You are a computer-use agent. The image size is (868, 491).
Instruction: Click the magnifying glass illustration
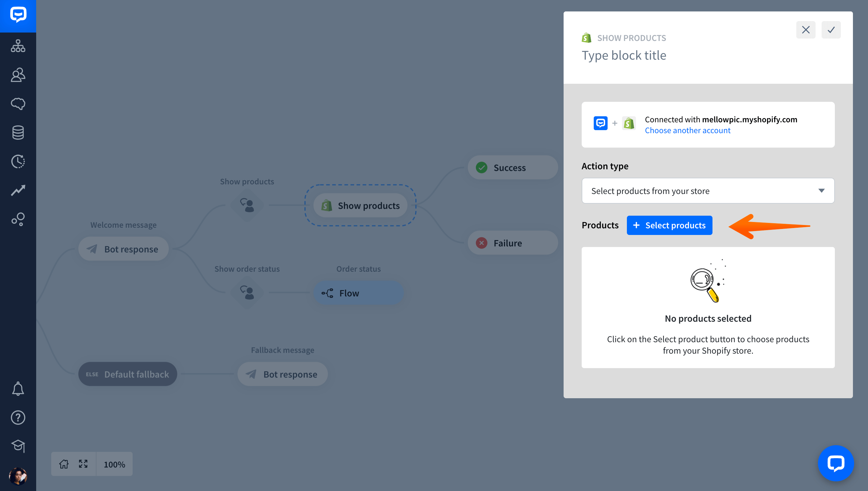(708, 280)
